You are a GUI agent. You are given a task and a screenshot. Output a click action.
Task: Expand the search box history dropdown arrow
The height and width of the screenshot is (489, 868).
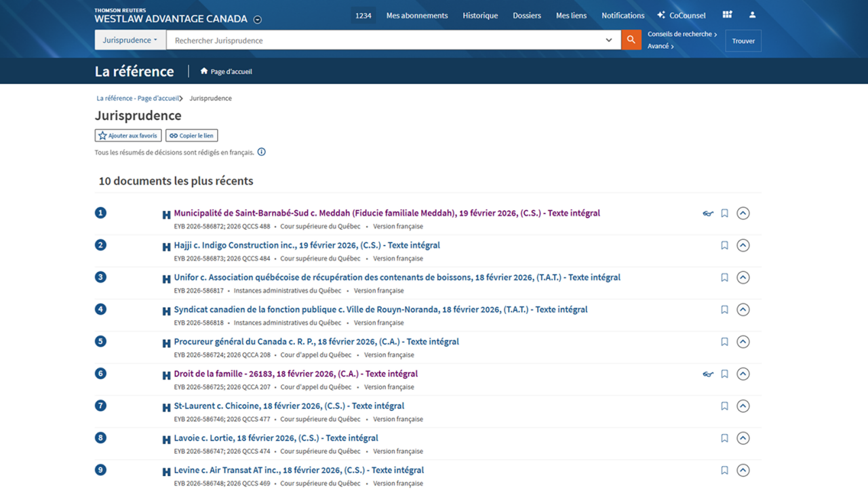click(x=609, y=40)
